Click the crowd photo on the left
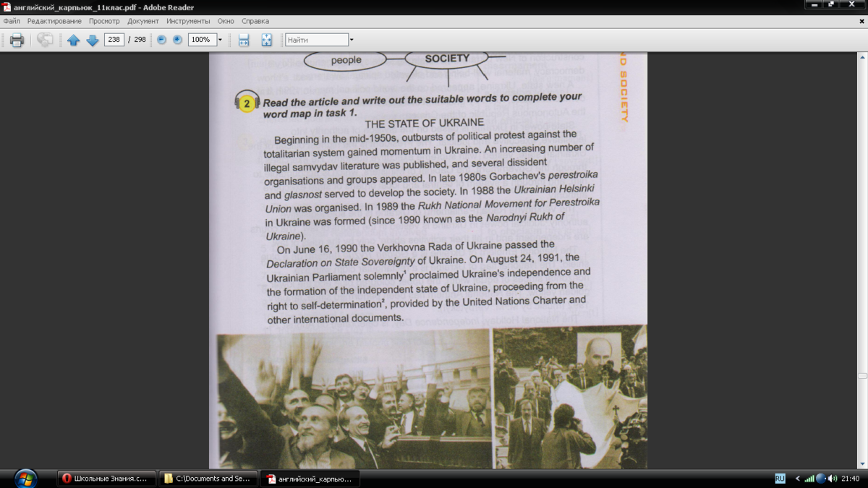868x488 pixels. tap(354, 401)
